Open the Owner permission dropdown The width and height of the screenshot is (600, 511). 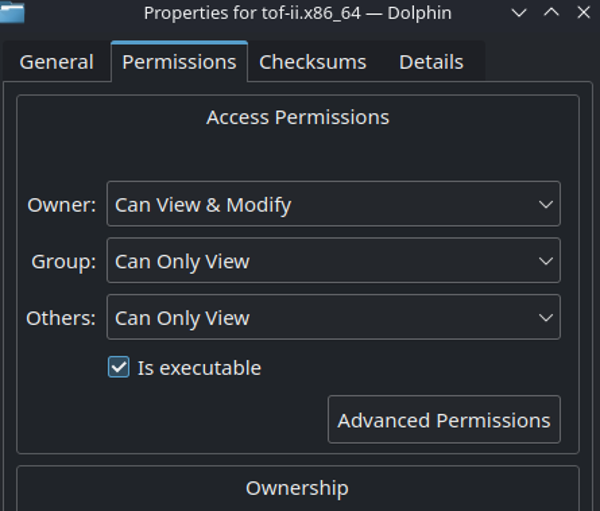tap(333, 205)
